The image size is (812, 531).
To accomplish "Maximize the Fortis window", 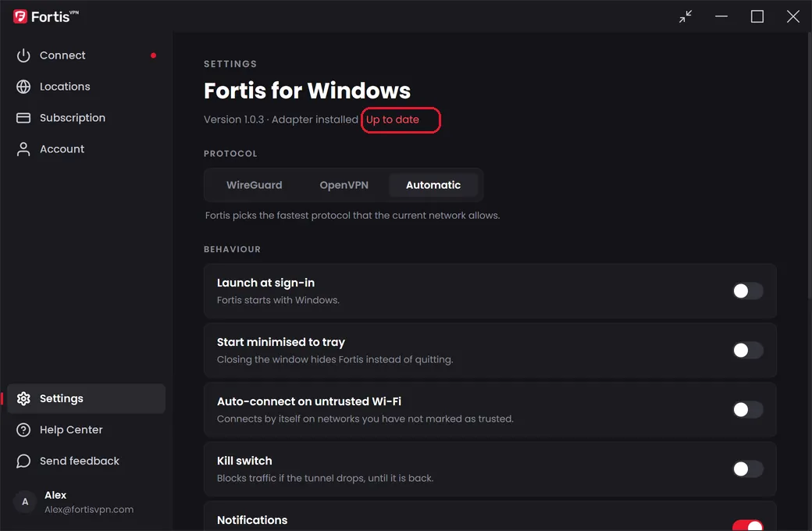I will click(x=757, y=16).
